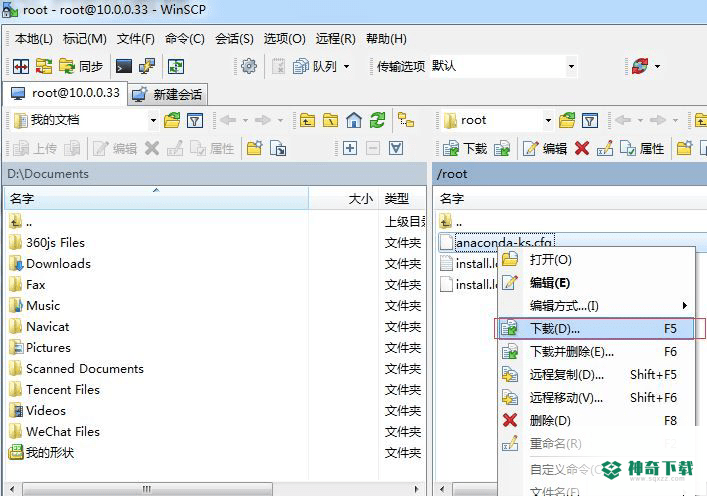Choose 远程复制(D)... in context menu
The width and height of the screenshot is (707, 496).
point(595,375)
